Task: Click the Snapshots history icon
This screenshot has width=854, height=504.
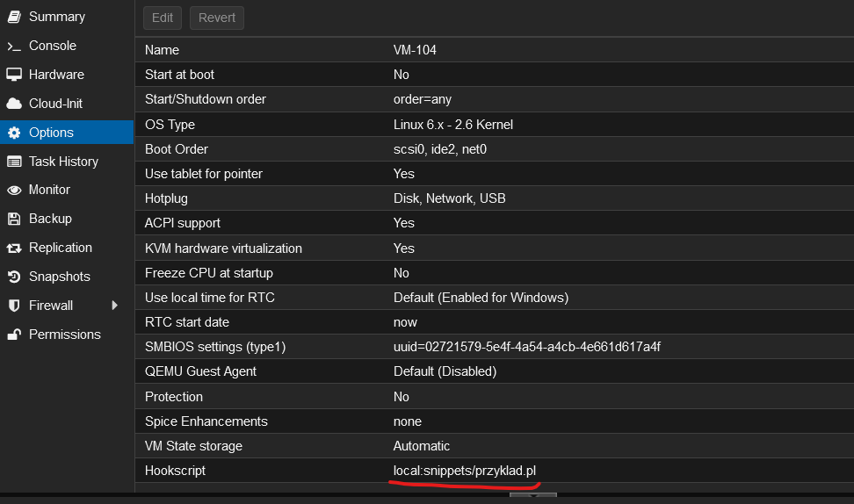Action: click(13, 277)
